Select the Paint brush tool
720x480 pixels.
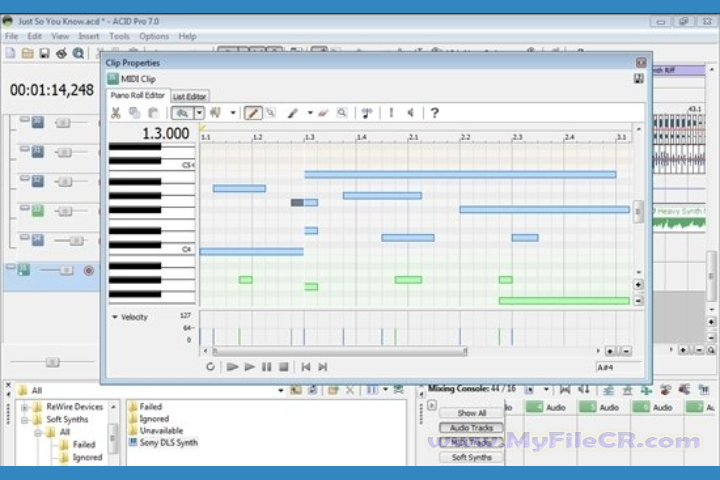[x=293, y=113]
